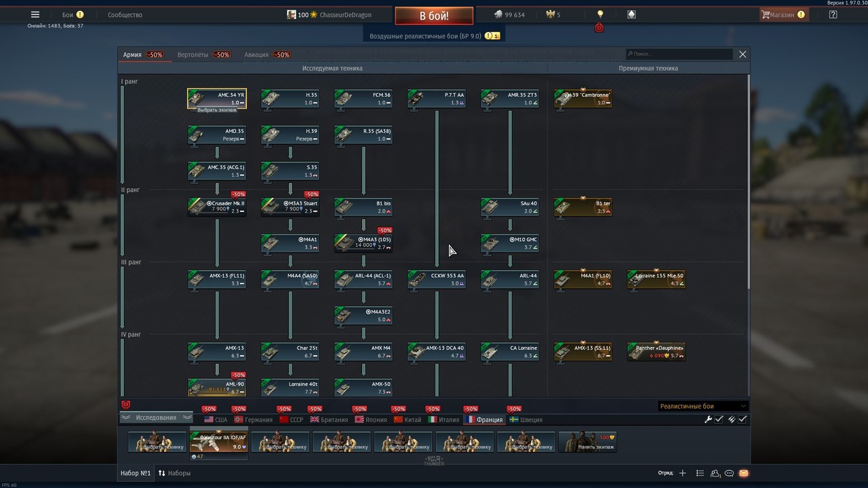Select the Crusader Mk.II tank card
868x488 pixels.
pyautogui.click(x=217, y=207)
